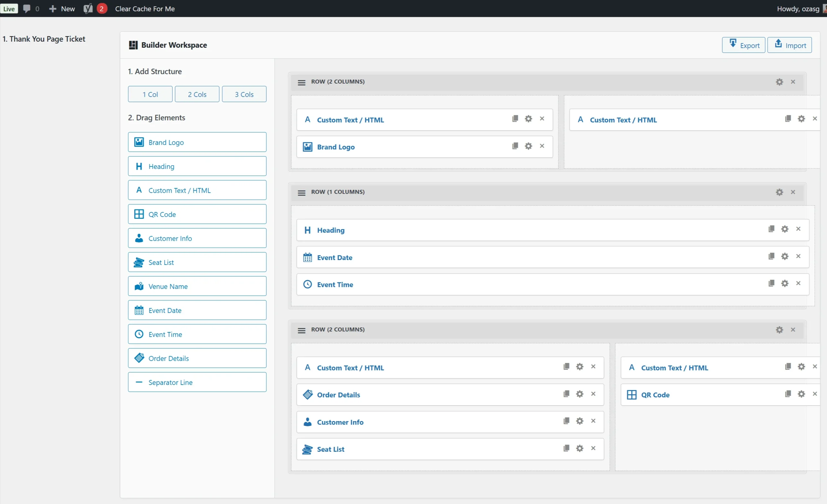Close the ROW (1 COLUMNS) section
Screen dimensions: 827x504
coord(793,192)
